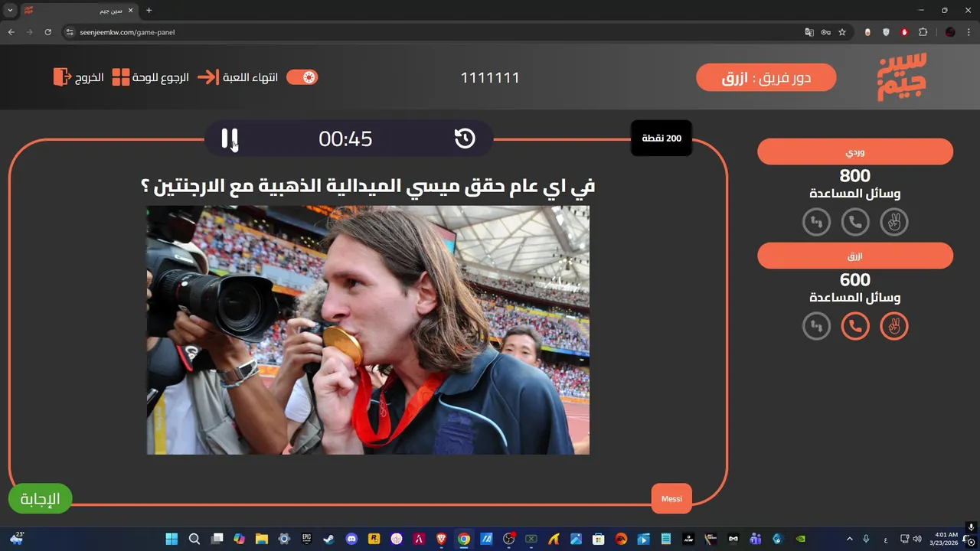Screen dimensions: 980x551
Task: Select the سين جيم browser tab
Action: pos(79,11)
